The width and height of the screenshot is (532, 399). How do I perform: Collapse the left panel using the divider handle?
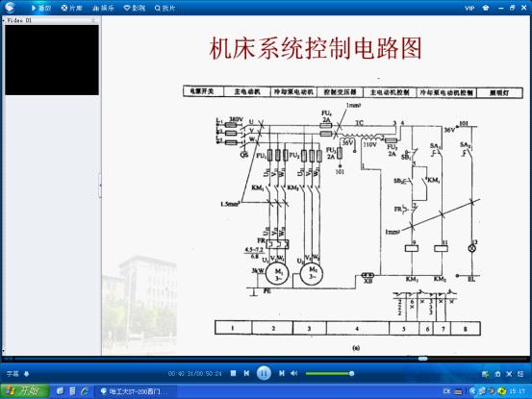(100, 186)
